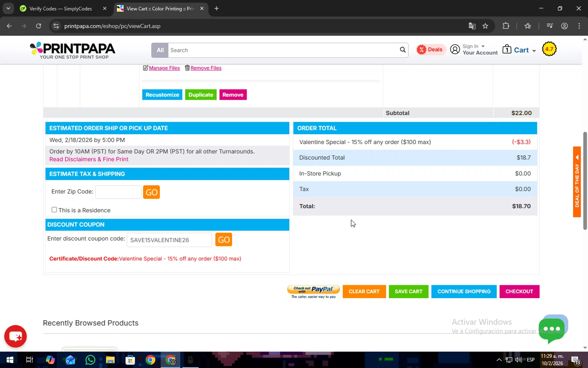Click Continue Shopping

tap(464, 291)
